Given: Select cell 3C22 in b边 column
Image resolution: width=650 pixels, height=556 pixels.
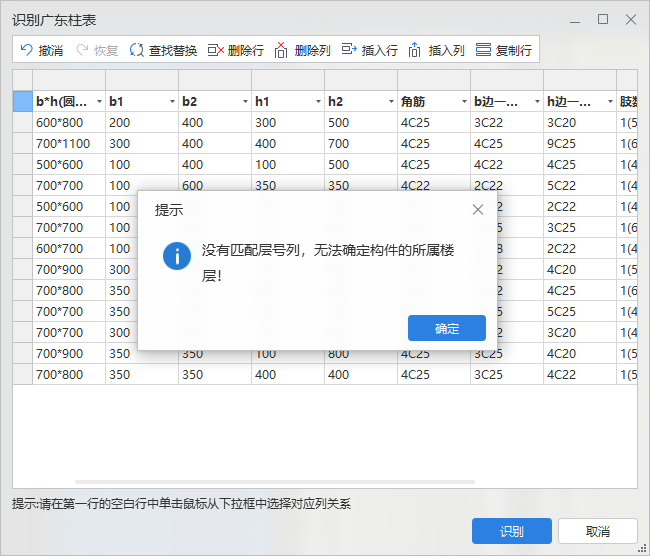Looking at the screenshot, I should [507, 123].
